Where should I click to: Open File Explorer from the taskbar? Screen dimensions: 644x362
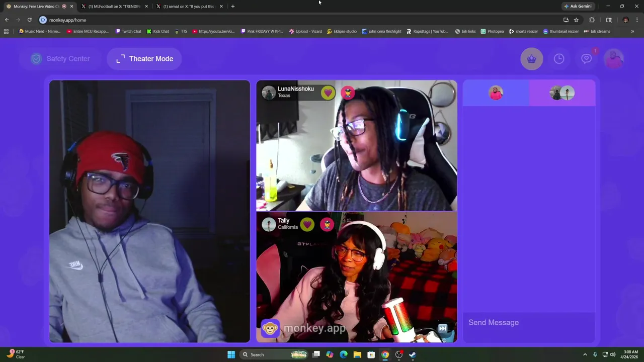(x=357, y=354)
